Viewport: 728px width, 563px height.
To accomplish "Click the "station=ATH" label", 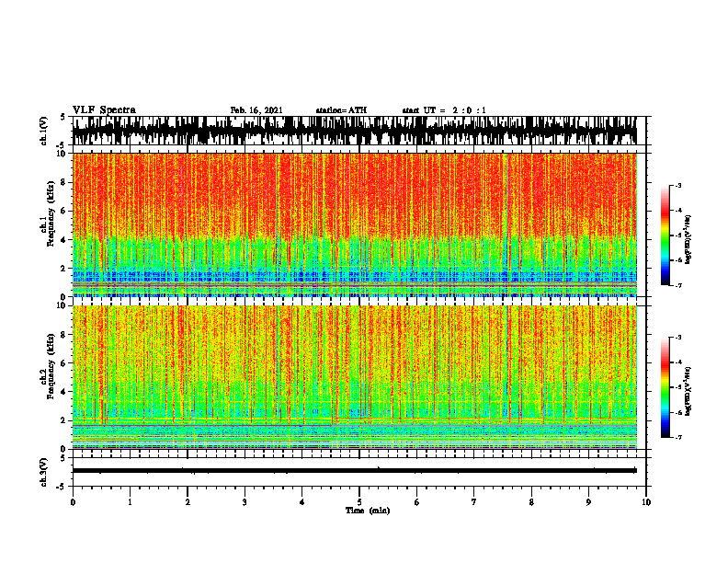I will pos(341,110).
